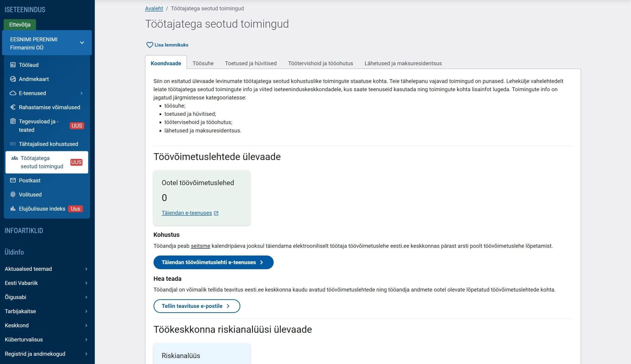Click the Tellin teavituse e-postile button
The height and width of the screenshot is (364, 631).
pyautogui.click(x=197, y=306)
